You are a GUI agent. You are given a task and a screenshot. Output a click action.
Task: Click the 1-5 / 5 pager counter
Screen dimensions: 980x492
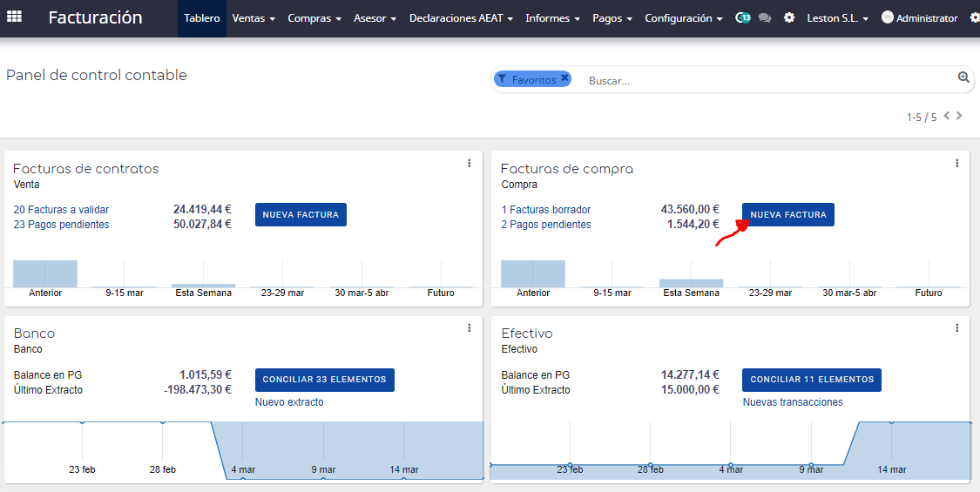(922, 117)
